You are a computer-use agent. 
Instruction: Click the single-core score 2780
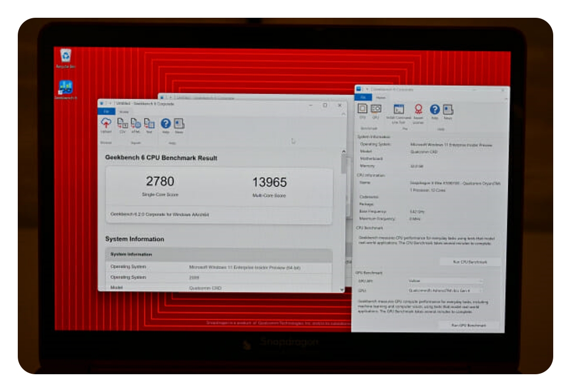(160, 181)
